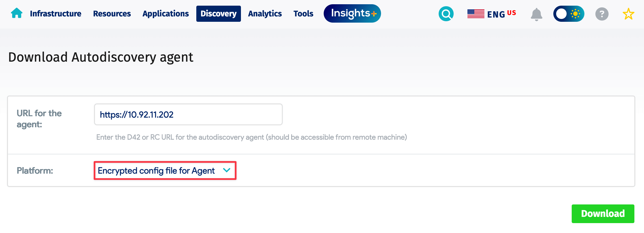Open the ENG US language selector
The image size is (644, 233).
point(501,14)
